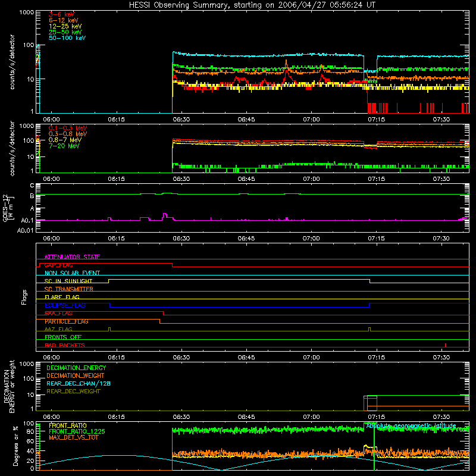Image resolution: width=476 pixels, height=476 pixels.
Task: Click the Absolute geomagnetic latitude label
Action: 411,425
